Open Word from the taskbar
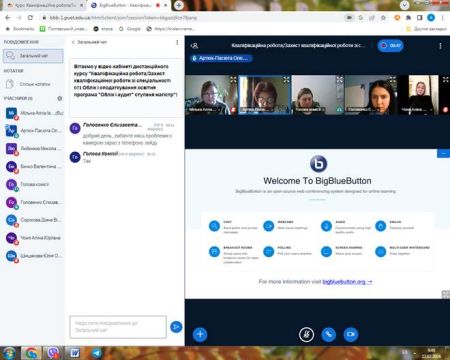 [x=75, y=353]
